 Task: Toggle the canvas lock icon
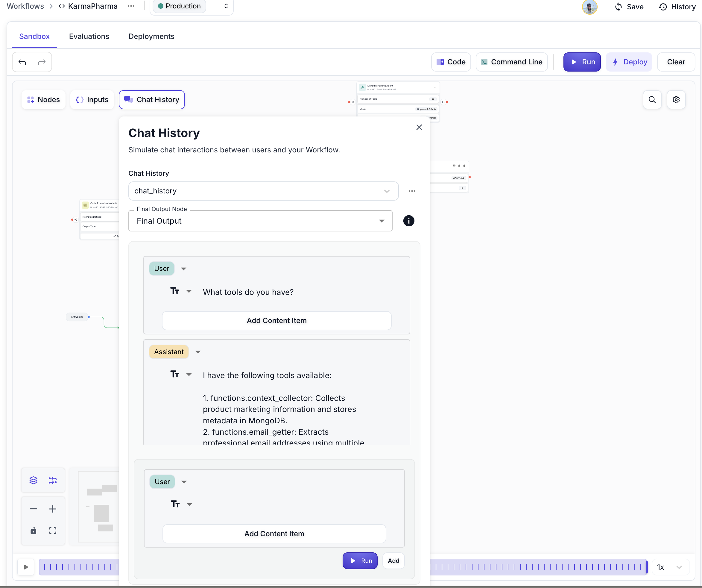tap(34, 530)
